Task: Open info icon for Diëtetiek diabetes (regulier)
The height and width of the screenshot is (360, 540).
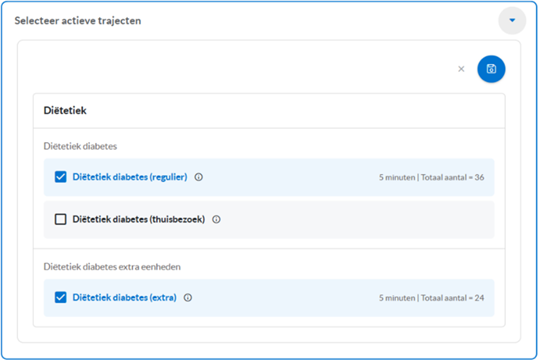Action: 199,177
